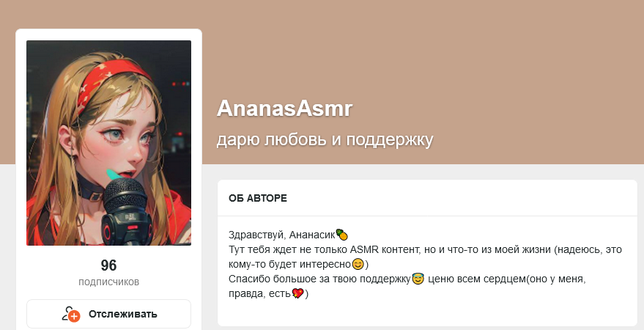Click the подписчиков label

(109, 282)
